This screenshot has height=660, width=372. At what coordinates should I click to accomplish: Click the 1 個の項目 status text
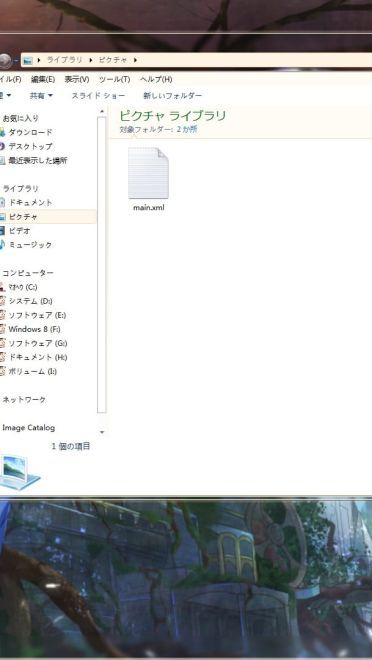71,446
